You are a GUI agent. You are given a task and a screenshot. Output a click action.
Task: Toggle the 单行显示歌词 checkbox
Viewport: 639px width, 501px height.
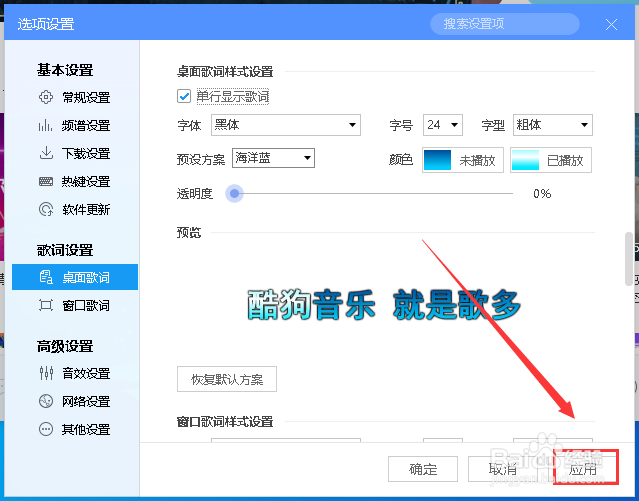tap(184, 97)
